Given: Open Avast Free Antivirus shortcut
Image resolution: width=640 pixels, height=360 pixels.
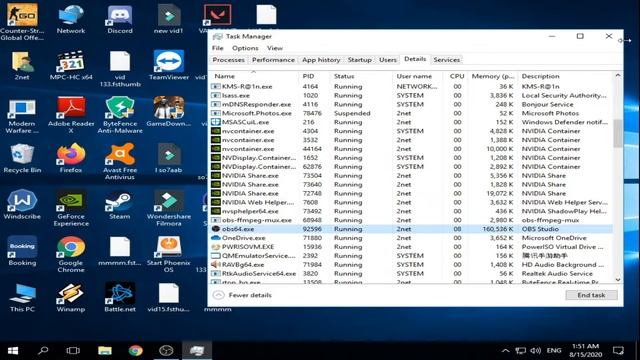Looking at the screenshot, I should pos(120,162).
